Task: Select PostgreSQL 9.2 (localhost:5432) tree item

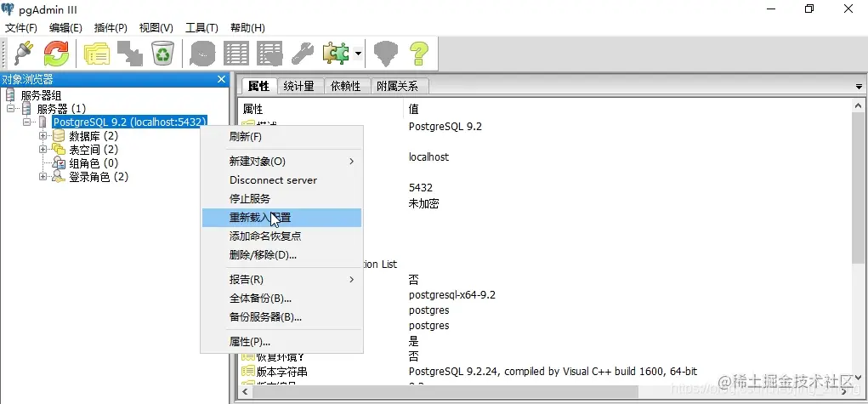Action: coord(129,122)
